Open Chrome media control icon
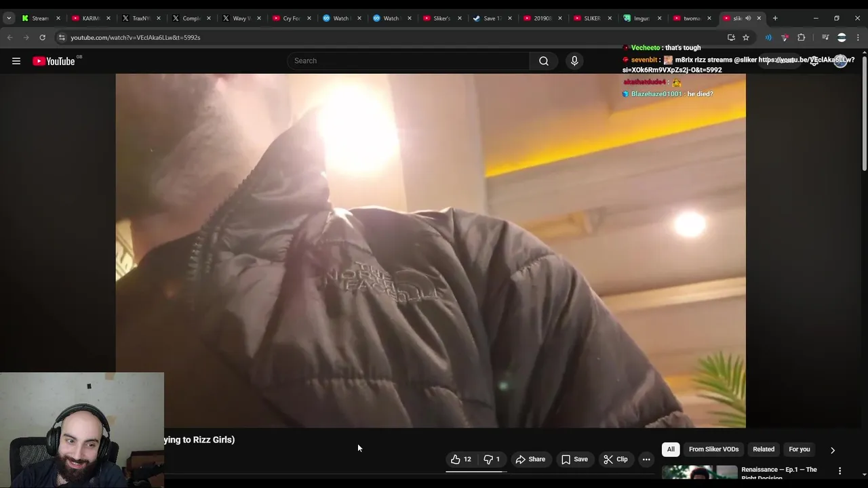Viewport: 868px width, 488px height. tap(825, 37)
